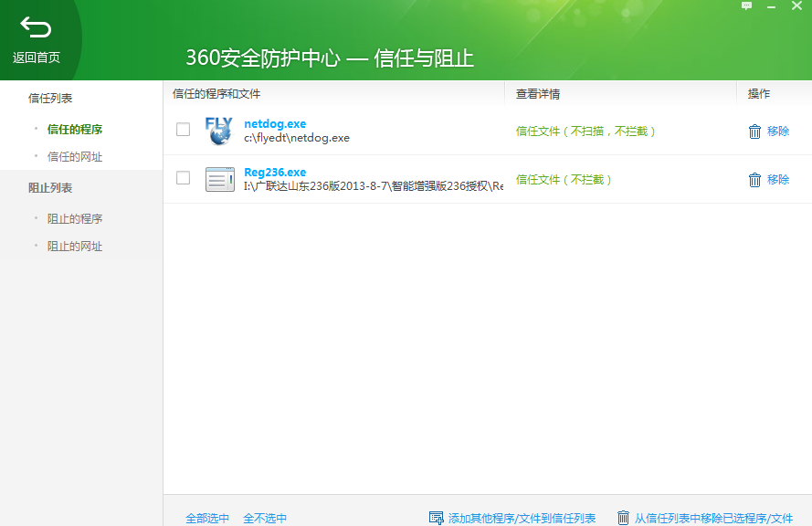Image resolution: width=812 pixels, height=526 pixels.
Task: Click the FLY globe icon of netdog.exe
Action: 219,131
